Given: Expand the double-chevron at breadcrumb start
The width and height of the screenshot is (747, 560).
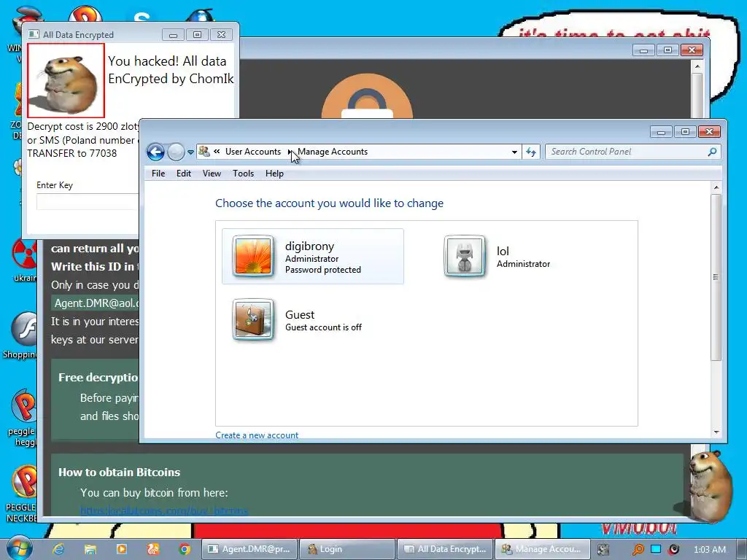Looking at the screenshot, I should point(217,152).
